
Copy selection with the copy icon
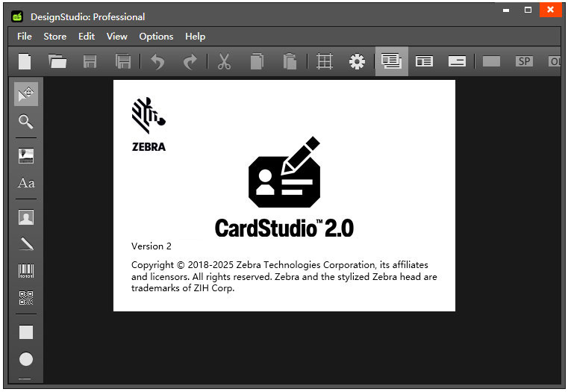tap(257, 61)
